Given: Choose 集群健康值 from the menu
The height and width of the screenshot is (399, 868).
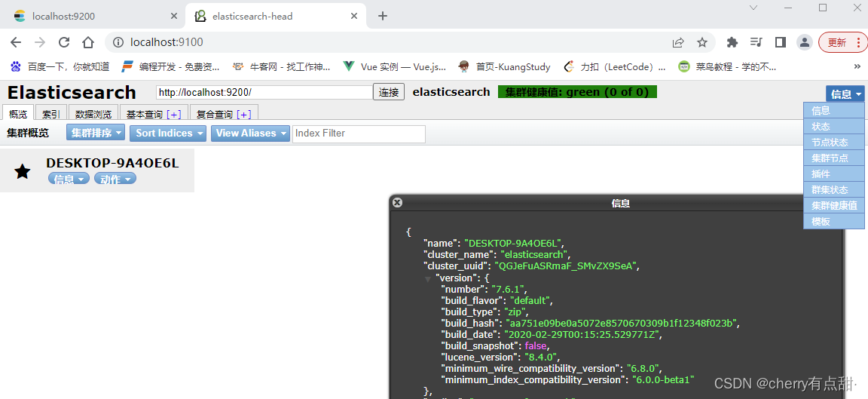Looking at the screenshot, I should pos(833,206).
